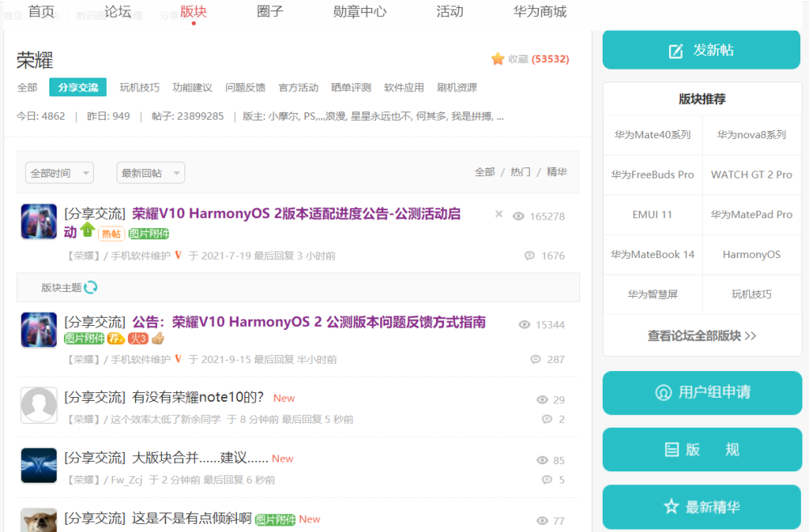
Task: Click the star icon beside 收藏
Action: pos(498,59)
